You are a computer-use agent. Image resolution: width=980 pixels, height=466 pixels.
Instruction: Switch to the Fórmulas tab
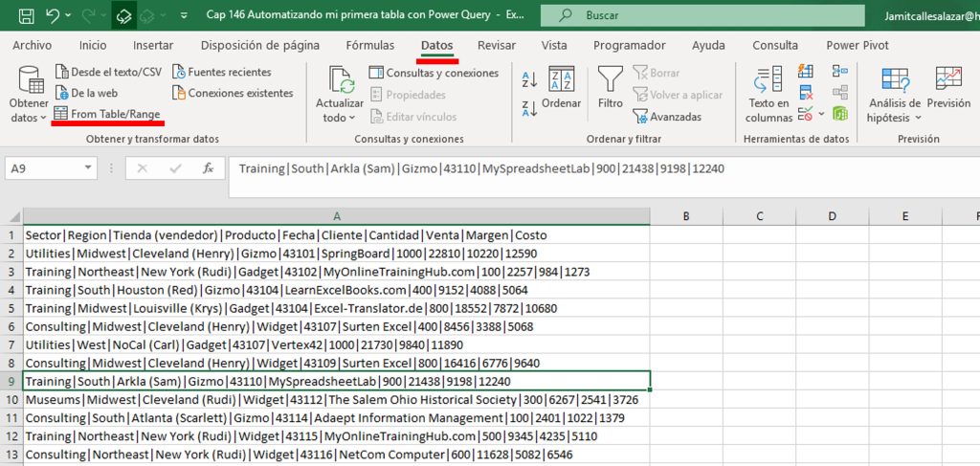click(370, 46)
